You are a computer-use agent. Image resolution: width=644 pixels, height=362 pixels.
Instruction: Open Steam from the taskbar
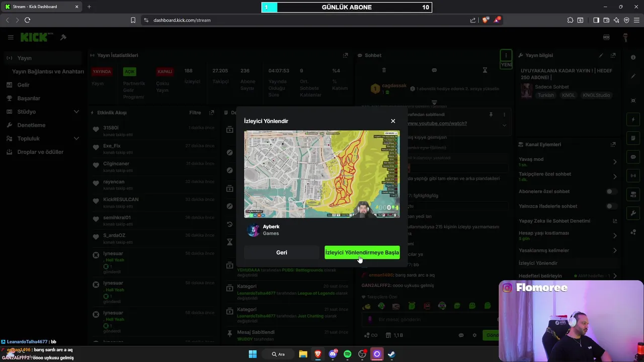[391, 354]
